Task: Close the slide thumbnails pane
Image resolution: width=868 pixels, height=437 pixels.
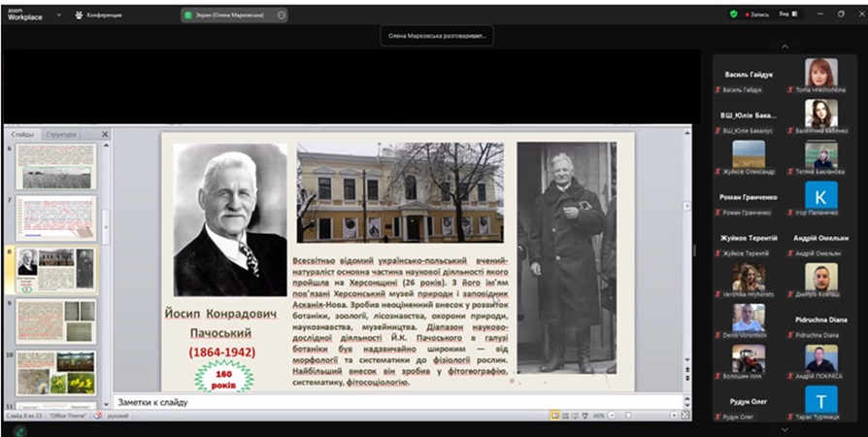Action: click(105, 135)
